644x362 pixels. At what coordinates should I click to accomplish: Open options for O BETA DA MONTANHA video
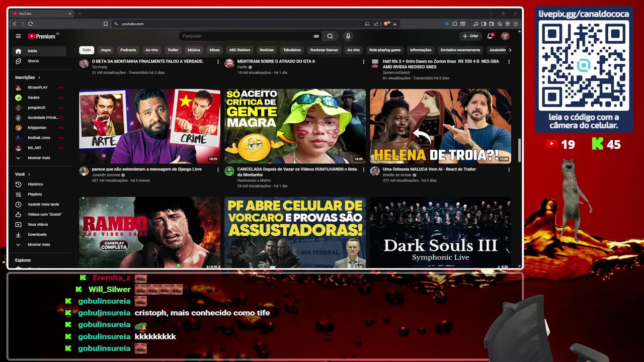tap(218, 62)
